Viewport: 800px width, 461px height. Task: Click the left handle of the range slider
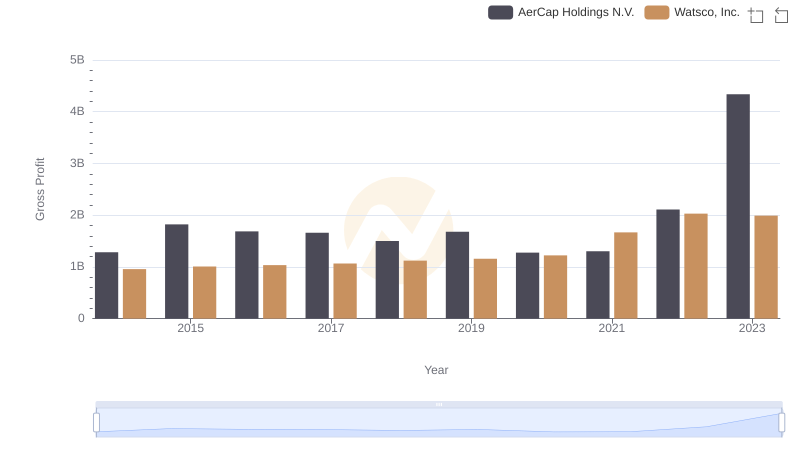(96, 423)
